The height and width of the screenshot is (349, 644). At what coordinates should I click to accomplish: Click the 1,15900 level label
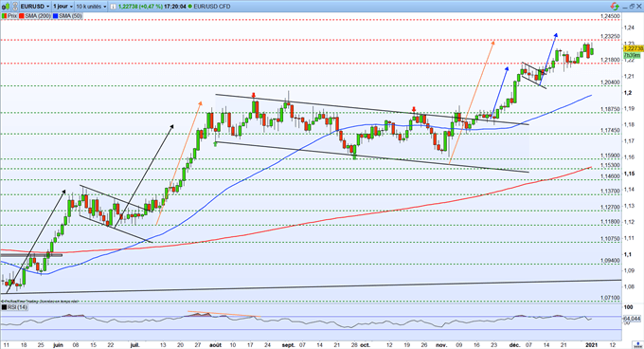point(610,156)
